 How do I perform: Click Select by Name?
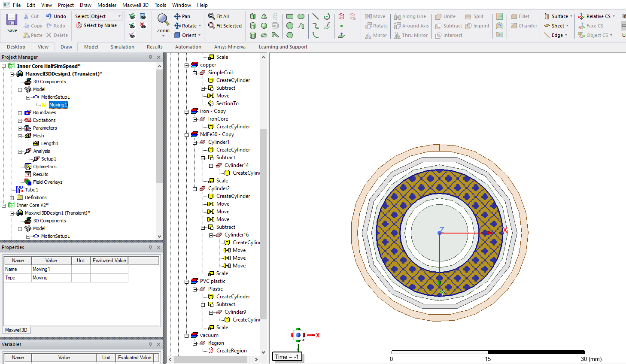click(96, 26)
